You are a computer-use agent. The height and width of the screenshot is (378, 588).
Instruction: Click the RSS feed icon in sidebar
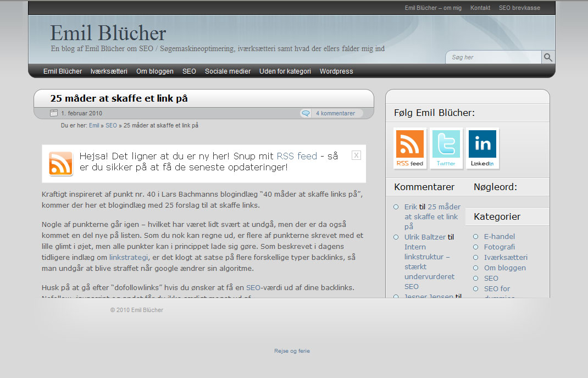coord(410,148)
